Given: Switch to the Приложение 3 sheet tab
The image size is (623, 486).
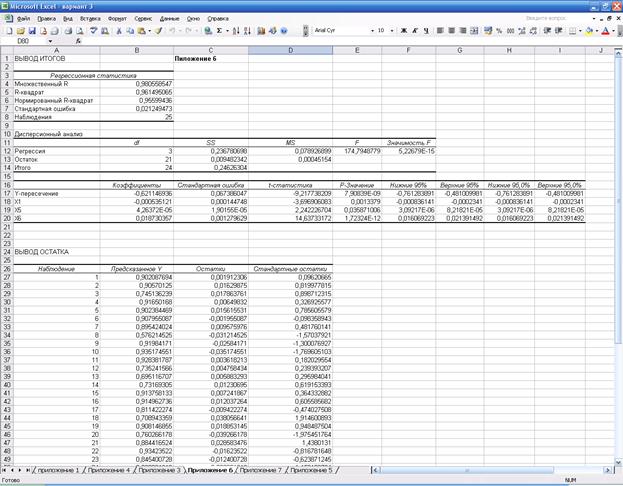Looking at the screenshot, I should [x=159, y=470].
